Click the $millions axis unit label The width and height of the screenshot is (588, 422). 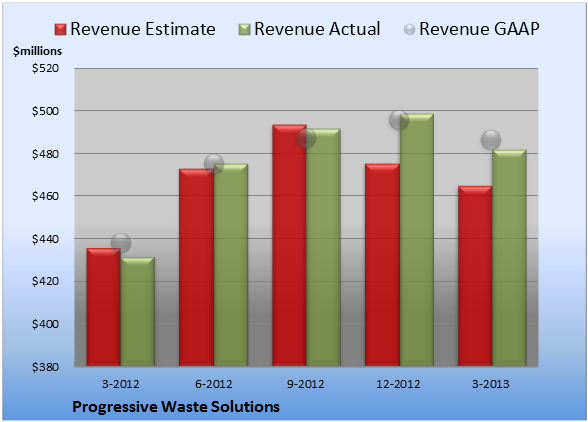pyautogui.click(x=37, y=51)
